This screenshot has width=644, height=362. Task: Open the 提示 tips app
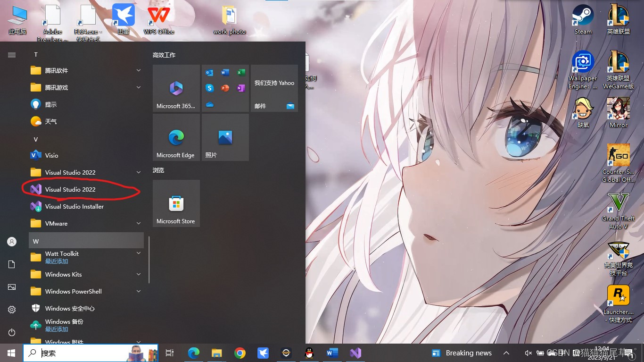click(86, 104)
